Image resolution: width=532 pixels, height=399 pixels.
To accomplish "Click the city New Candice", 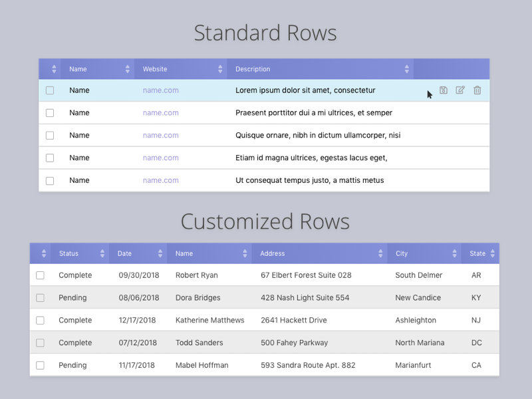I will point(418,297).
